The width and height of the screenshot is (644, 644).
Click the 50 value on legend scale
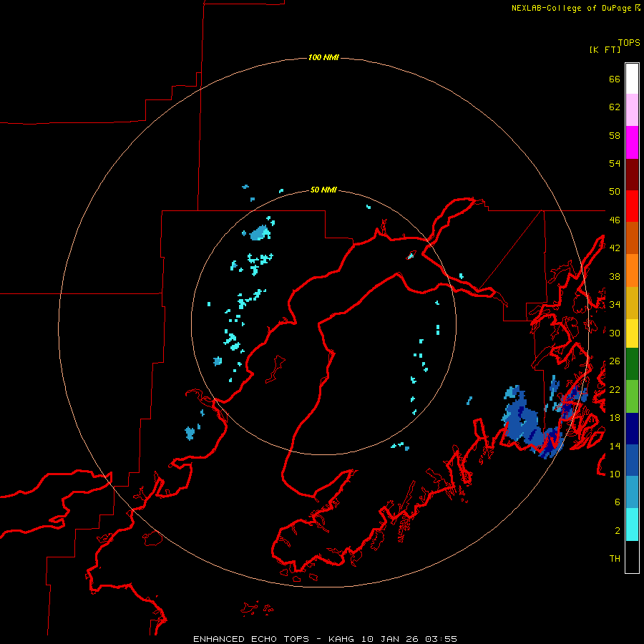615,192
